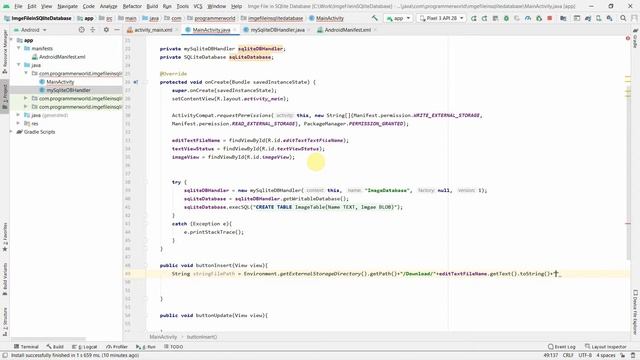
Task: Open the VCS menu
Action: [198, 6]
